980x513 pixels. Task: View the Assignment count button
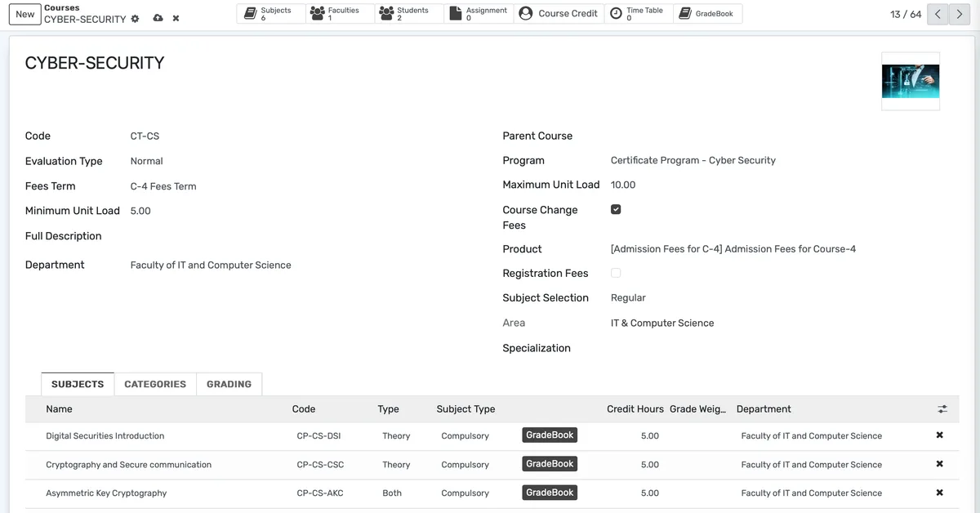click(x=479, y=13)
